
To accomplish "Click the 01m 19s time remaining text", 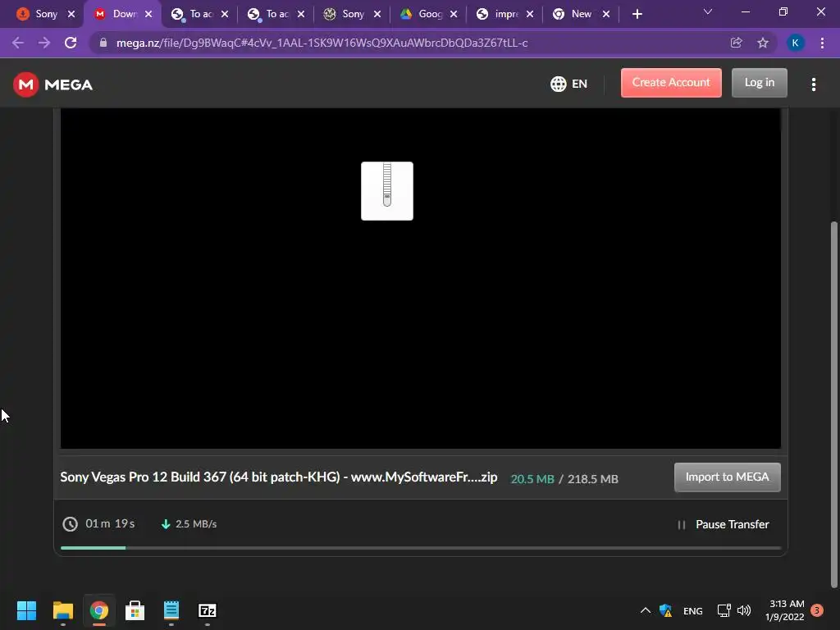I will coord(110,523).
